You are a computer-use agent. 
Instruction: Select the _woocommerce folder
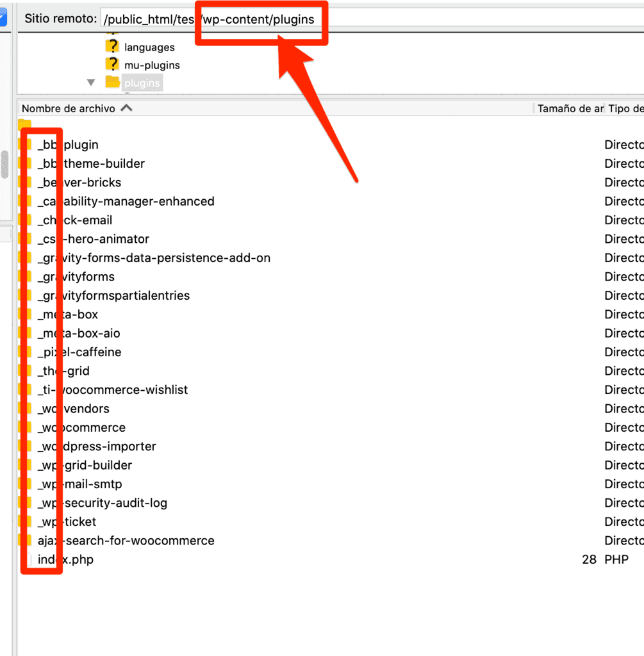point(81,427)
